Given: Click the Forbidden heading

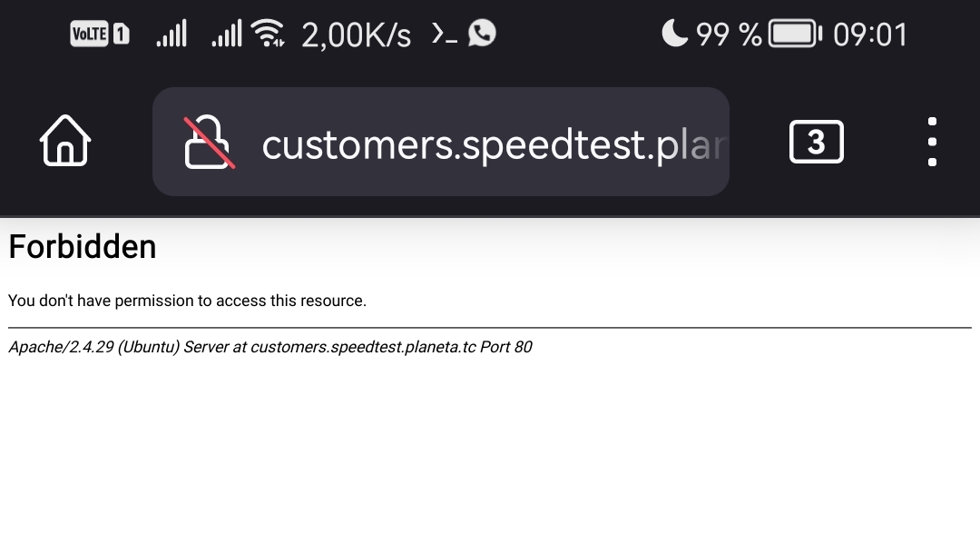Looking at the screenshot, I should (x=83, y=246).
